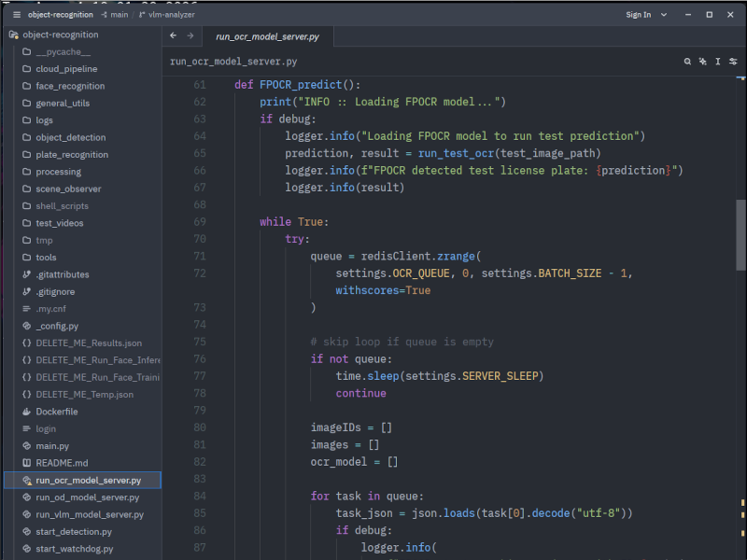Open buffer search with magnifier icon
Screen dimensions: 747x560
click(x=687, y=62)
